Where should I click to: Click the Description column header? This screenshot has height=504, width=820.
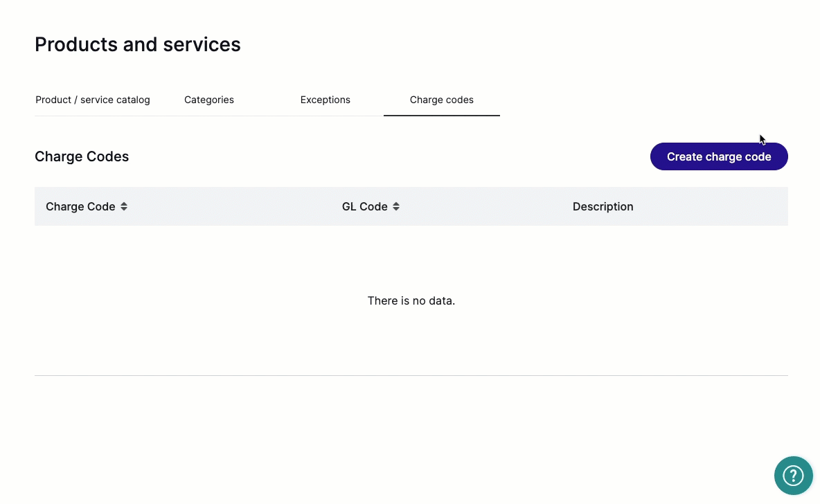tap(603, 206)
